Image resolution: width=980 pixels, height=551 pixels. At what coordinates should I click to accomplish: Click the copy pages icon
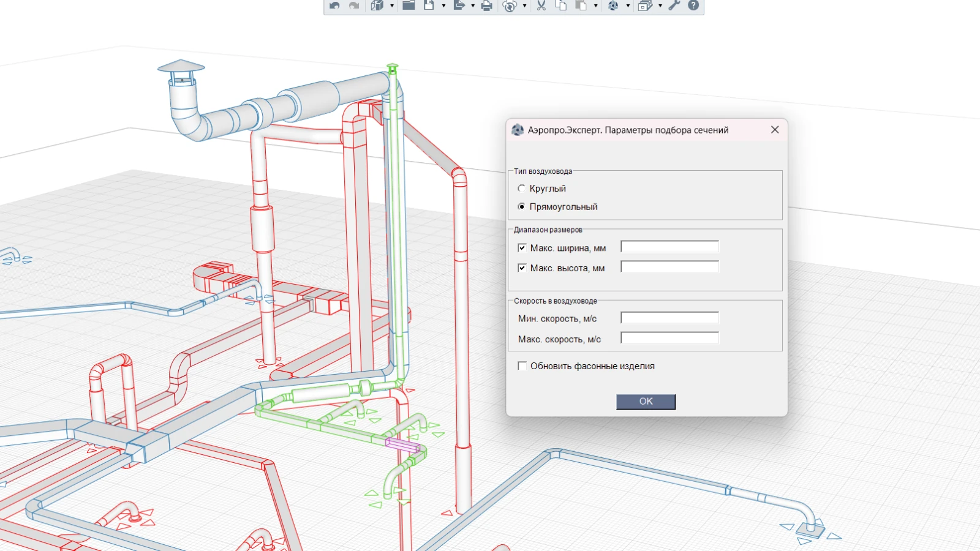(561, 6)
